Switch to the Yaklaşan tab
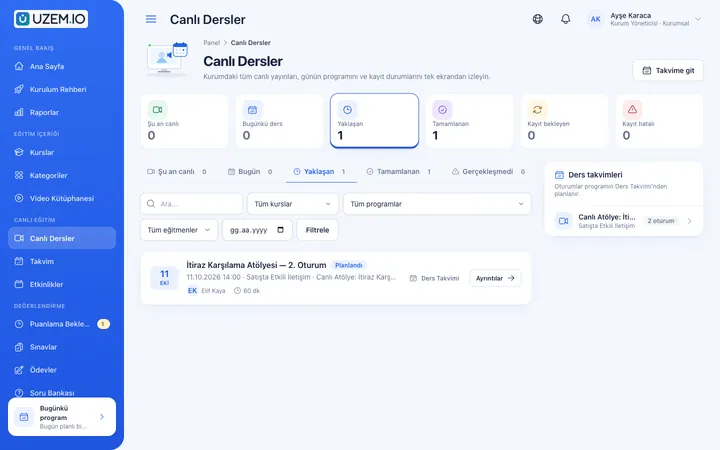Viewport: 720px width, 450px height. tap(321, 171)
